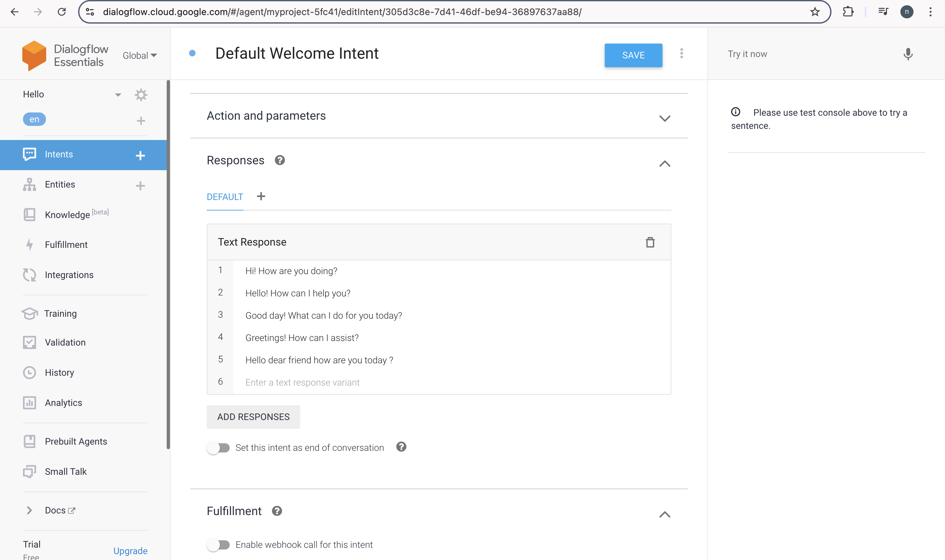Expand Action and parameters section
945x560 pixels.
point(665,118)
